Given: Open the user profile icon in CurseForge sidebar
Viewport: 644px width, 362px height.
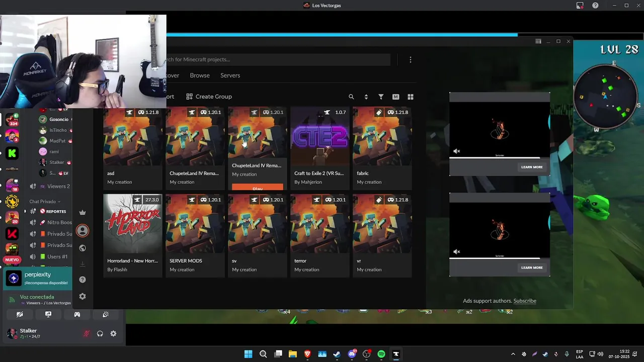Looking at the screenshot, I should tap(83, 231).
